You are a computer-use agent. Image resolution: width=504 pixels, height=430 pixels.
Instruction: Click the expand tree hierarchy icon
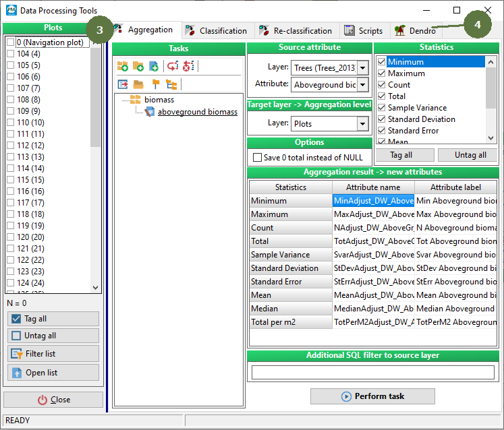click(171, 84)
